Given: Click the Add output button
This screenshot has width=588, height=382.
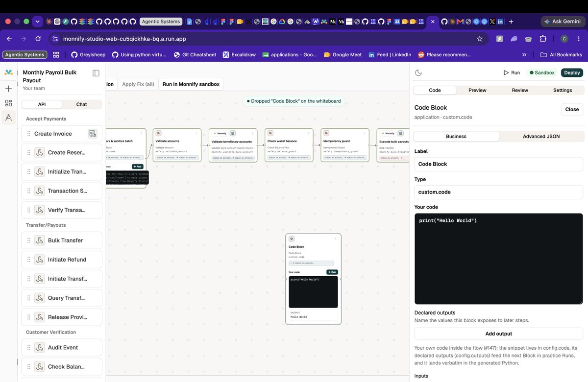Looking at the screenshot, I should coord(499,334).
